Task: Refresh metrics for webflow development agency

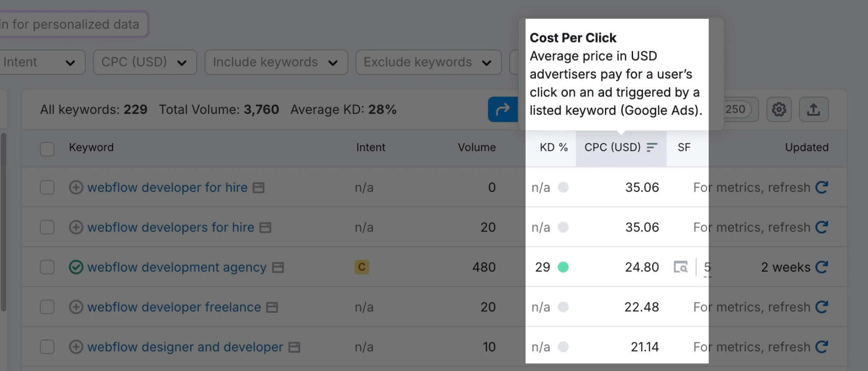Action: pos(822,267)
